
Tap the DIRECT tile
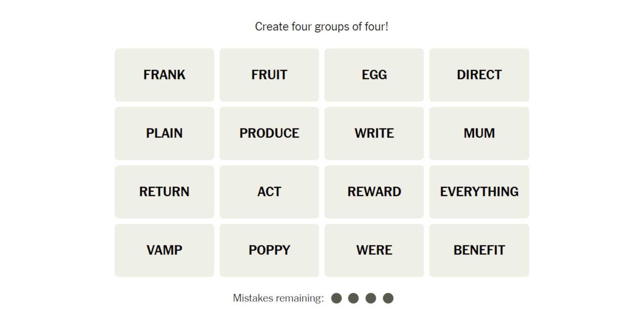(x=479, y=75)
